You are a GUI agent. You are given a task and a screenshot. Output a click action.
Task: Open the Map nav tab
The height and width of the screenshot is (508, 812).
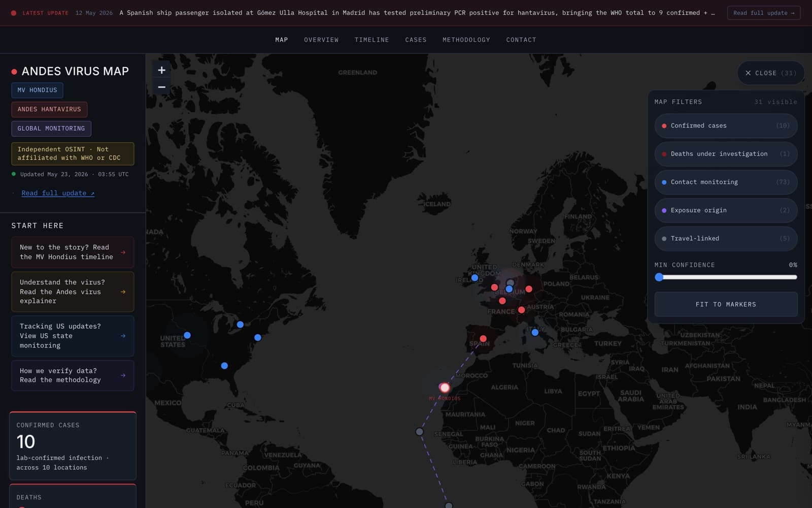coord(282,40)
